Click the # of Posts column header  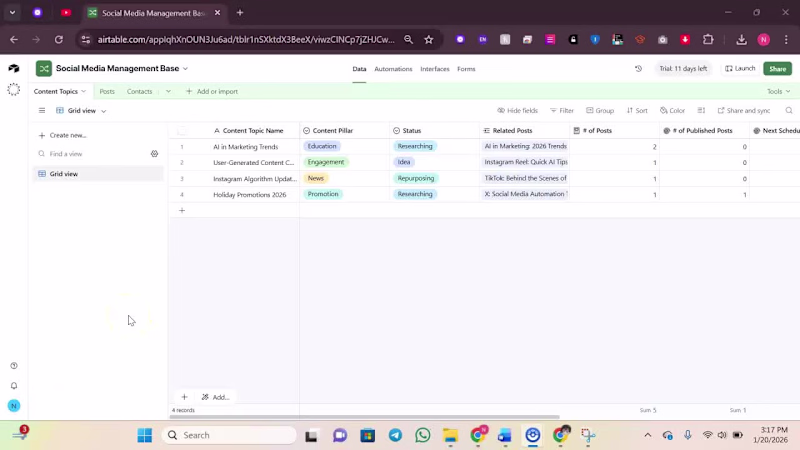tap(614, 131)
